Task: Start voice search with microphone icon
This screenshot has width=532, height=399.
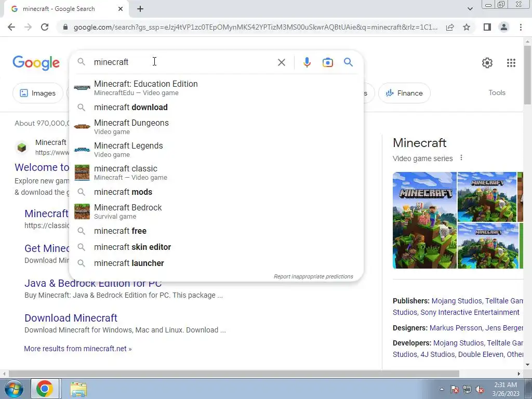Action: [307, 62]
